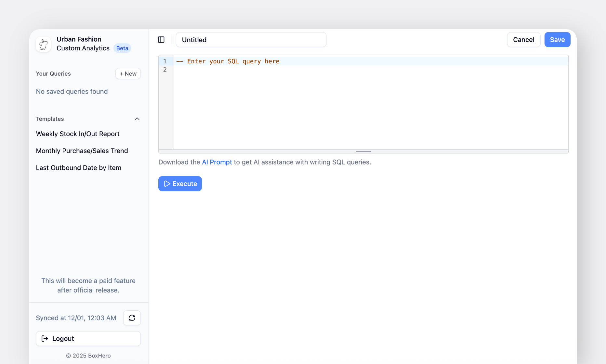Toggle the sidebar panel visibility icon

coord(161,39)
